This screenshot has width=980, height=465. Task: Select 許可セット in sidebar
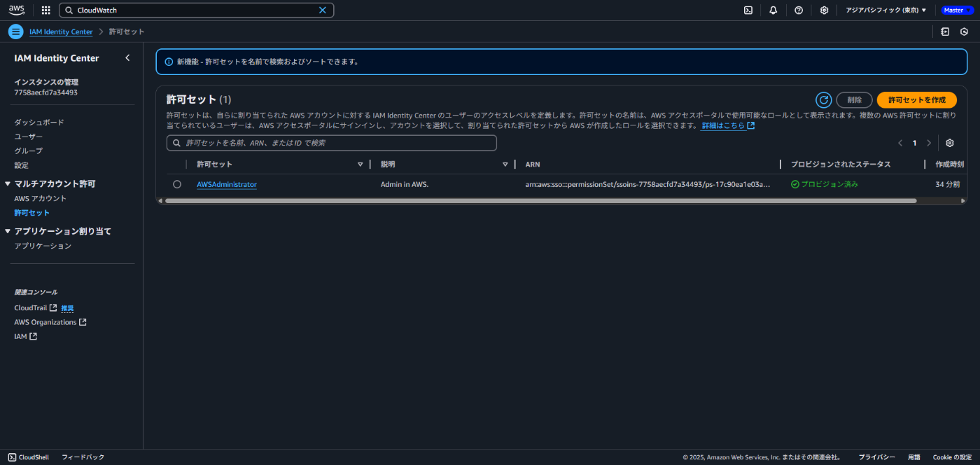[32, 213]
